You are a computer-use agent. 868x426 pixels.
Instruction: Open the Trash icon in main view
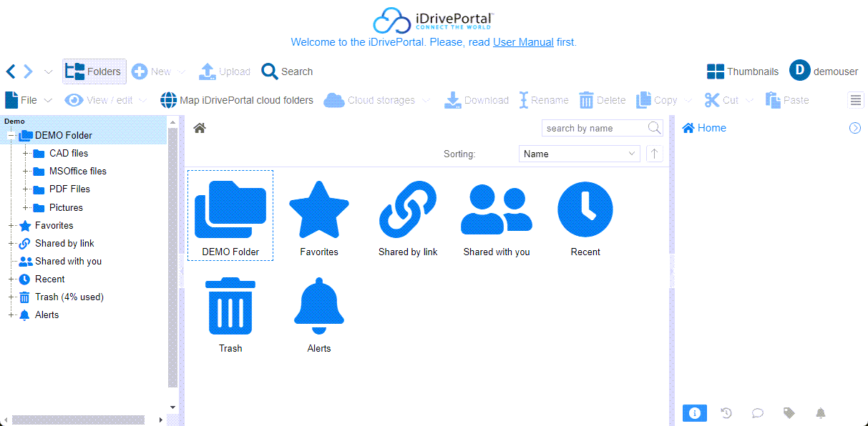click(230, 306)
